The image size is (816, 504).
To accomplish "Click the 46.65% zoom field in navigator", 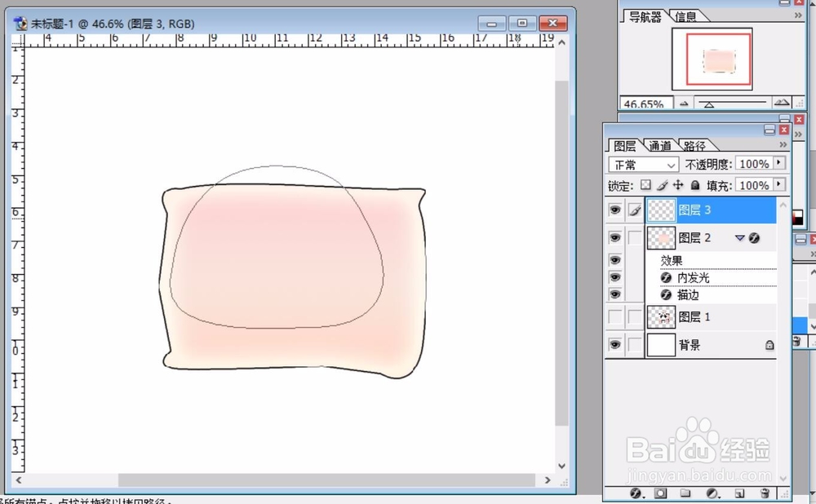I will click(645, 103).
